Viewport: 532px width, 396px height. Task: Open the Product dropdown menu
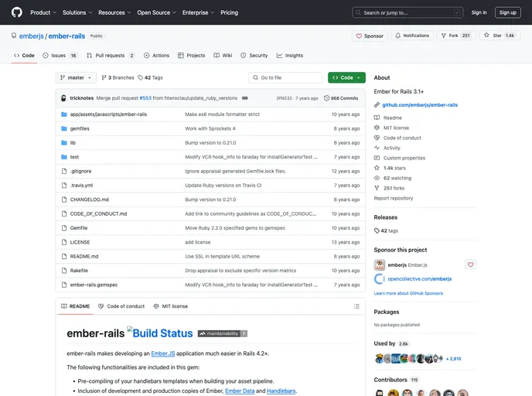(x=43, y=12)
